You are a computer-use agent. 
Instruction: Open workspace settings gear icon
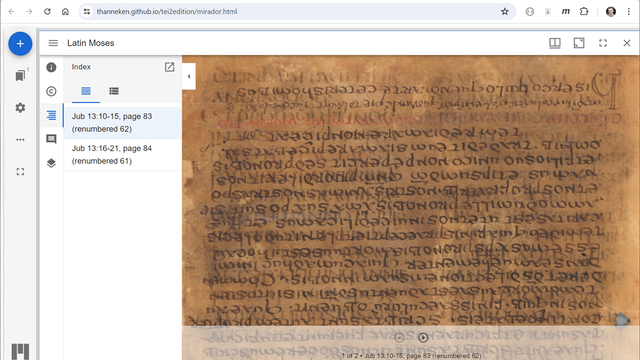tap(20, 107)
